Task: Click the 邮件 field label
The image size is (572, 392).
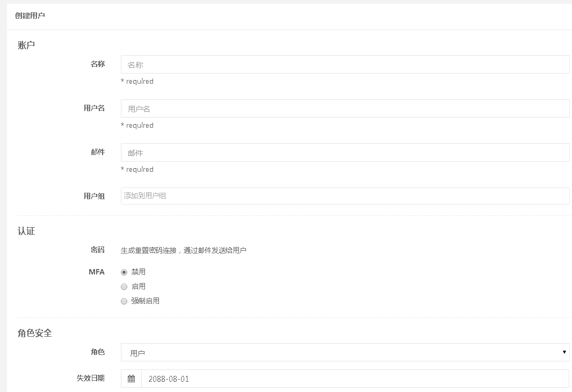Action: 98,152
